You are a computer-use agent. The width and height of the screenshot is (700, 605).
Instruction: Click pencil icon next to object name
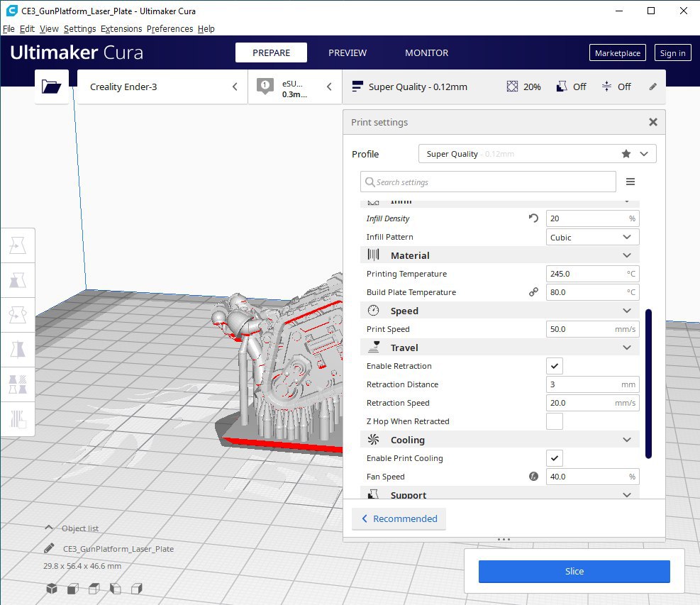pyautogui.click(x=50, y=548)
